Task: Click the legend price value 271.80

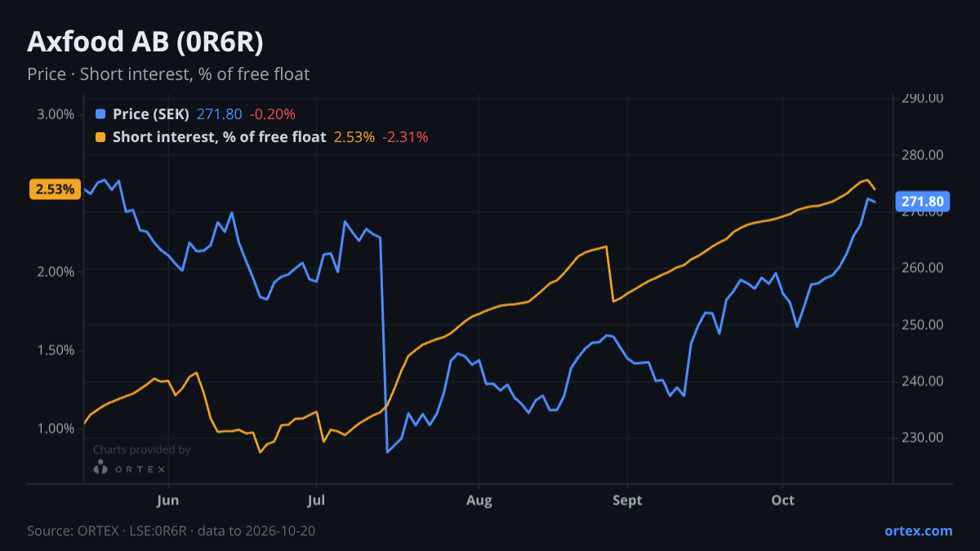Action: [220, 114]
